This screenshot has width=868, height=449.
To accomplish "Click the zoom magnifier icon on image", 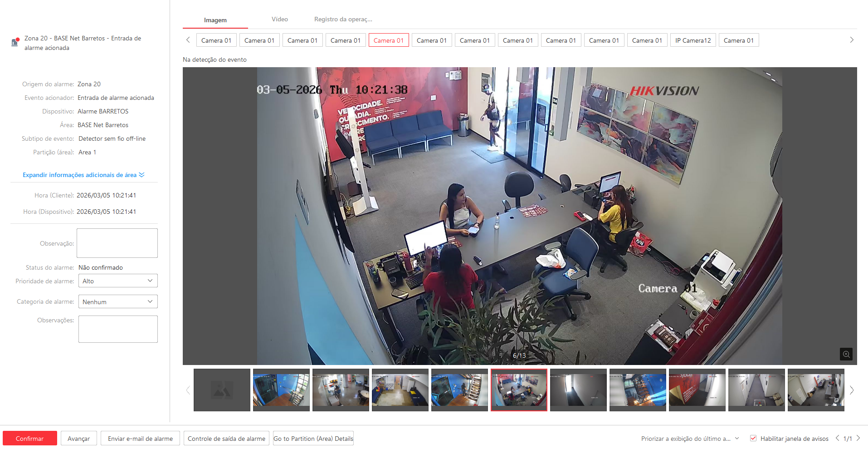I will click(846, 354).
